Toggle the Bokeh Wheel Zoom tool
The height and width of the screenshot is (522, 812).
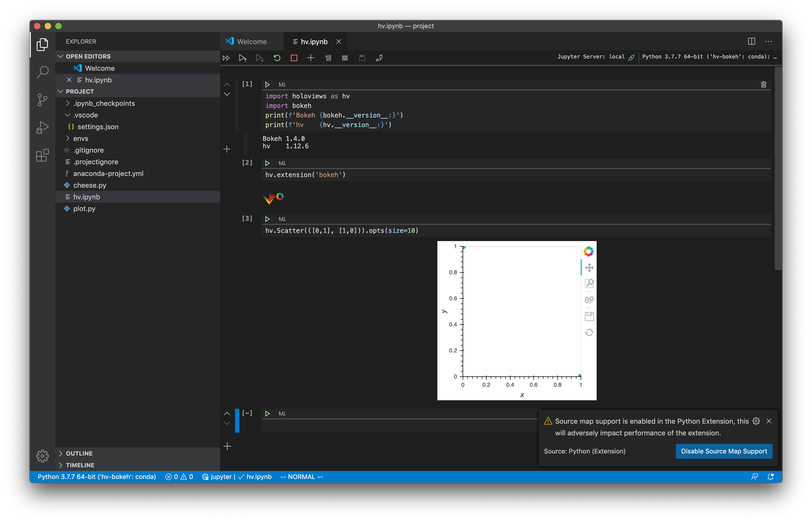(589, 300)
